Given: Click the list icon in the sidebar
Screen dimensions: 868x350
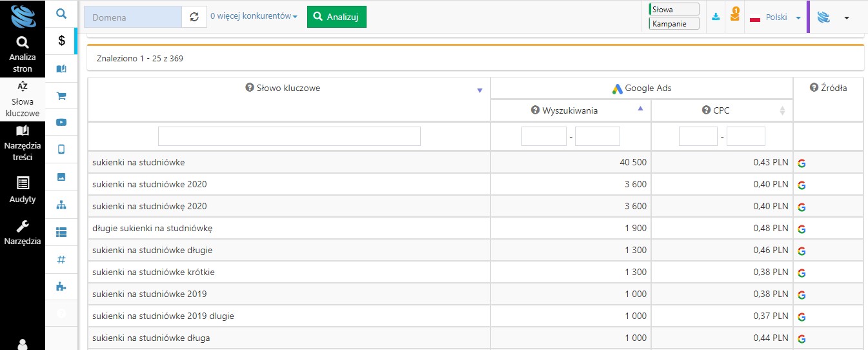Looking at the screenshot, I should (x=61, y=232).
